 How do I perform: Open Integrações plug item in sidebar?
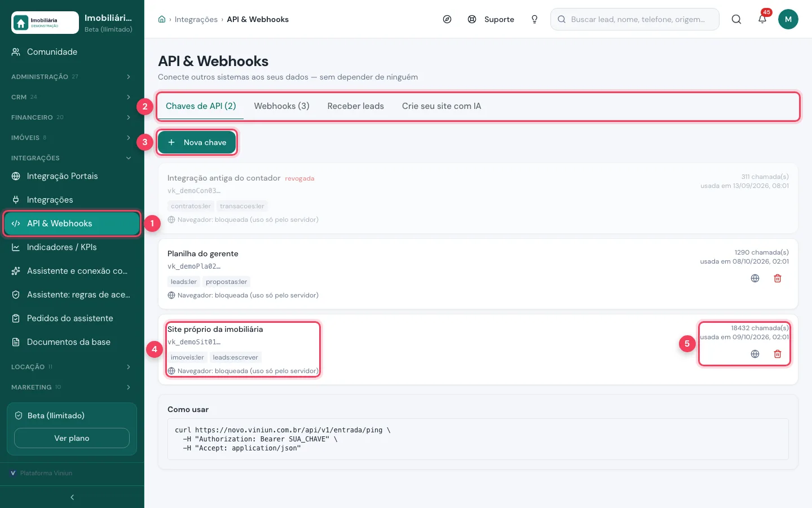point(72,200)
